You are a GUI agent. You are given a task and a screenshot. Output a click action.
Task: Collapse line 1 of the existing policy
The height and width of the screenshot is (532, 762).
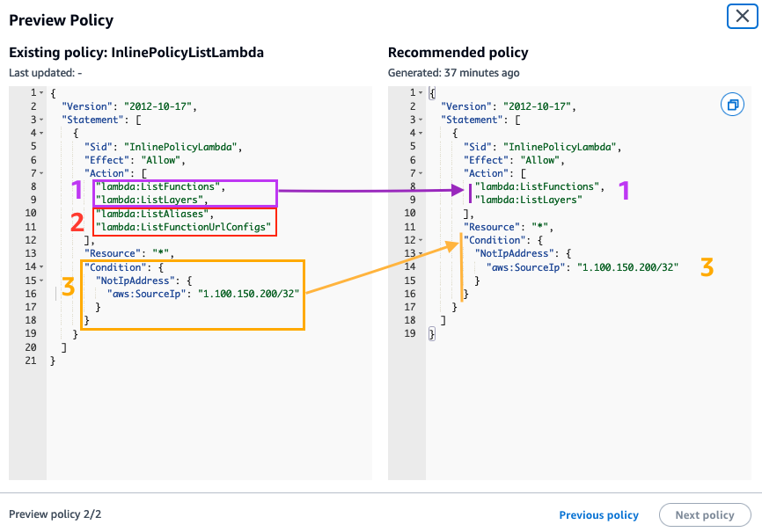41,91
